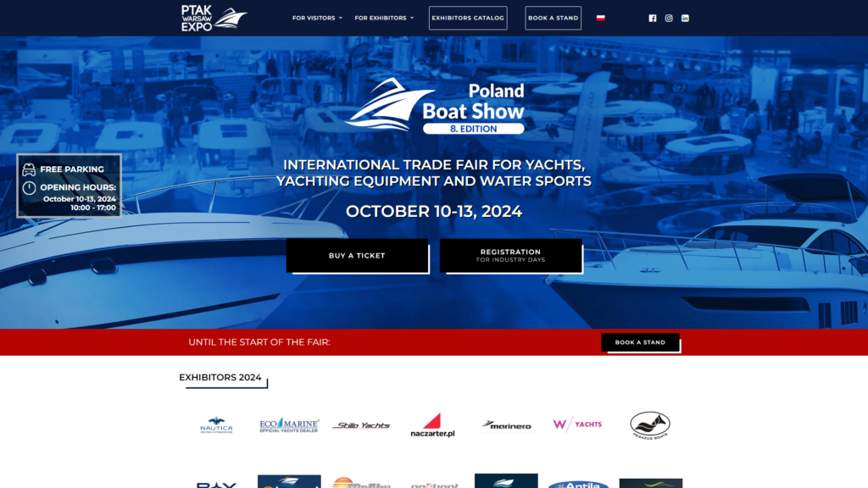Click the Free Parking label
This screenshot has width=868, height=488.
tap(72, 169)
